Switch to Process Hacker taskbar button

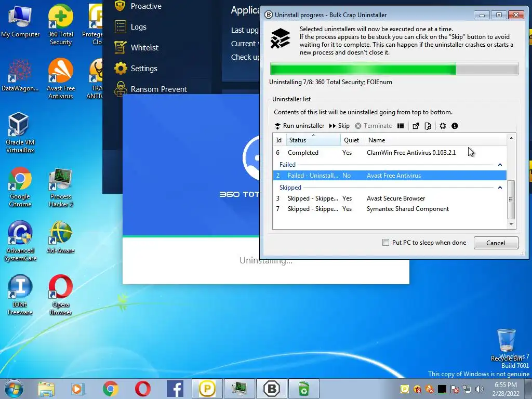coord(239,389)
